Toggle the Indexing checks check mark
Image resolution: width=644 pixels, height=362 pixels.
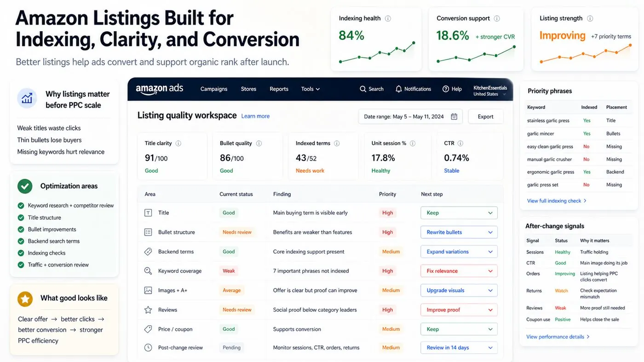(21, 253)
